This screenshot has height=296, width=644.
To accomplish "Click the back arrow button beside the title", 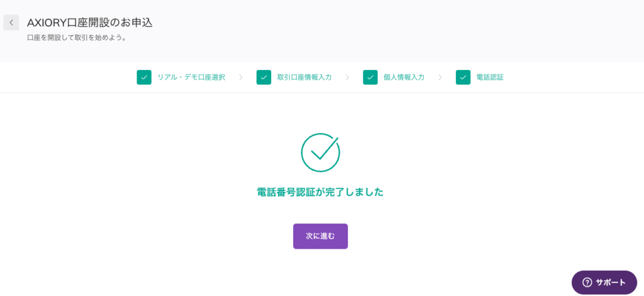I will tap(11, 23).
